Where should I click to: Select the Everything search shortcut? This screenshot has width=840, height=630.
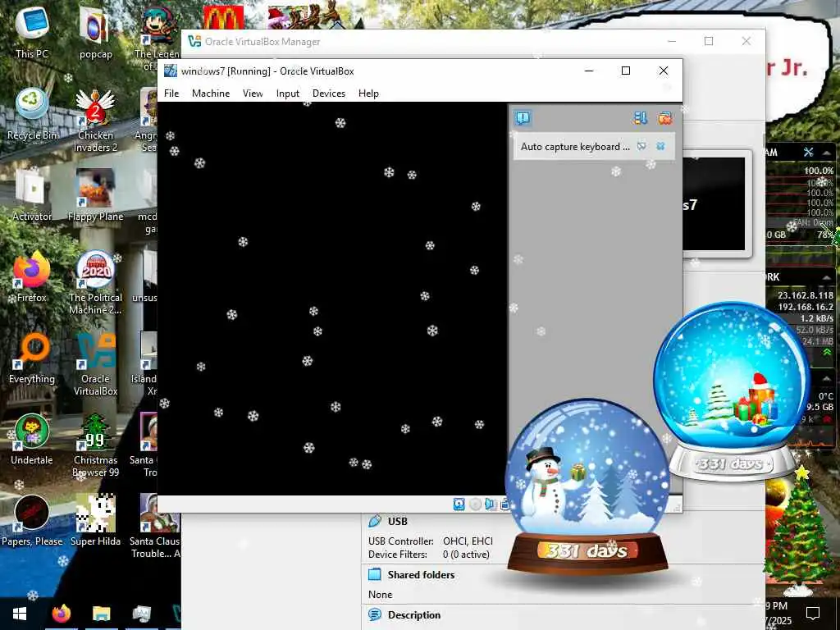point(32,358)
